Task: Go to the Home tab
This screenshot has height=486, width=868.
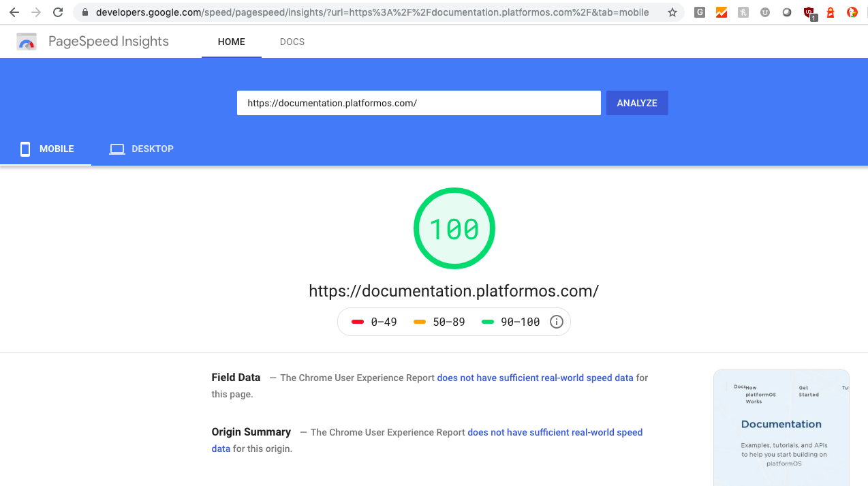Action: click(x=231, y=42)
